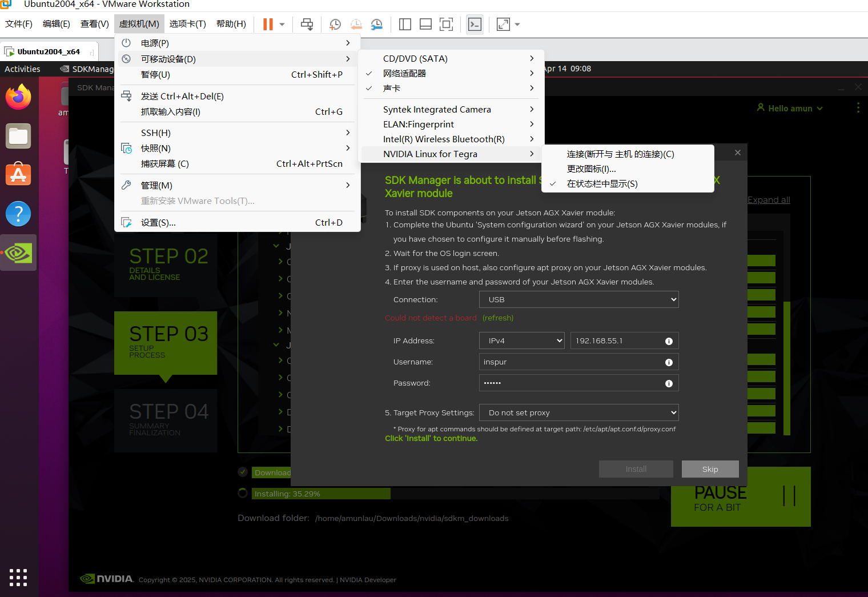This screenshot has width=868, height=597.
Task: Expand the SSH(H) submenu
Action: (238, 133)
